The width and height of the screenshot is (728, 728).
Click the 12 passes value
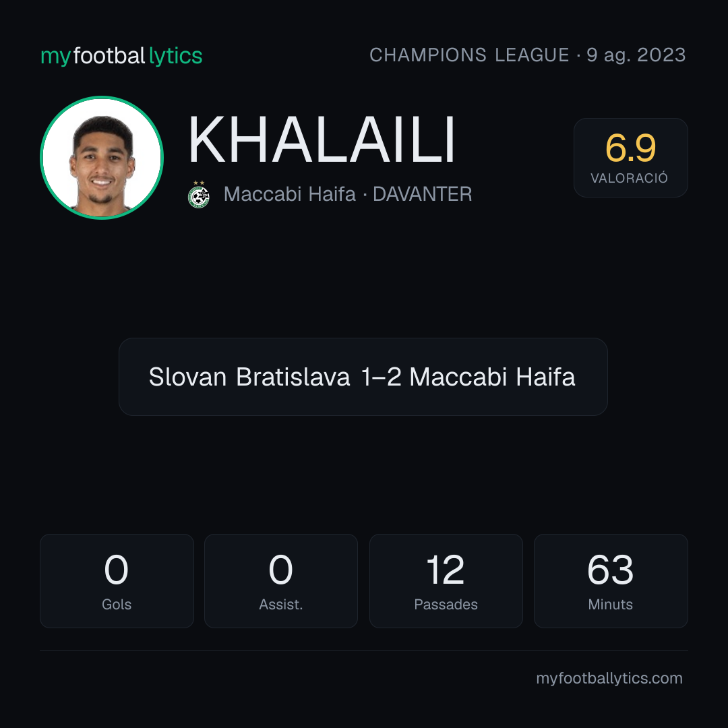(446, 570)
